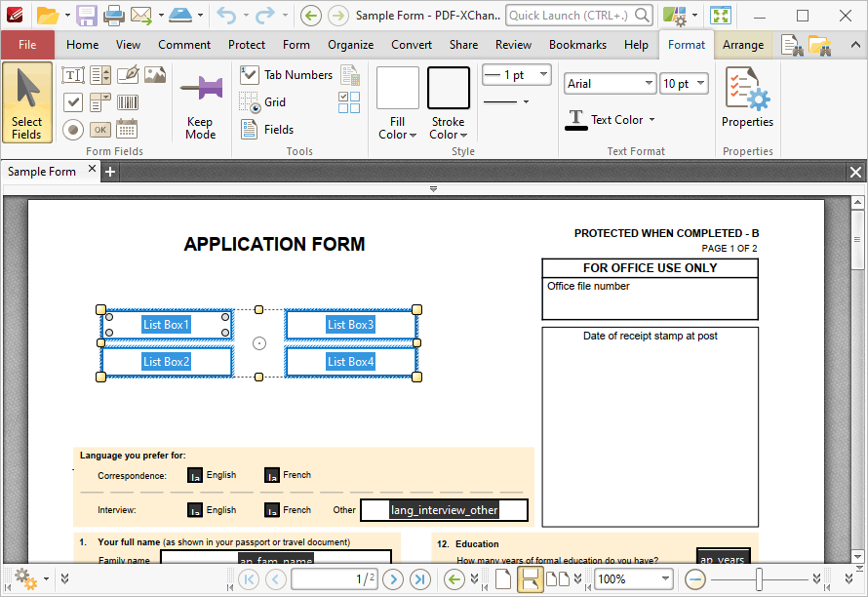Select the List Box4 field
Screen dimensions: 868x597
tap(351, 362)
